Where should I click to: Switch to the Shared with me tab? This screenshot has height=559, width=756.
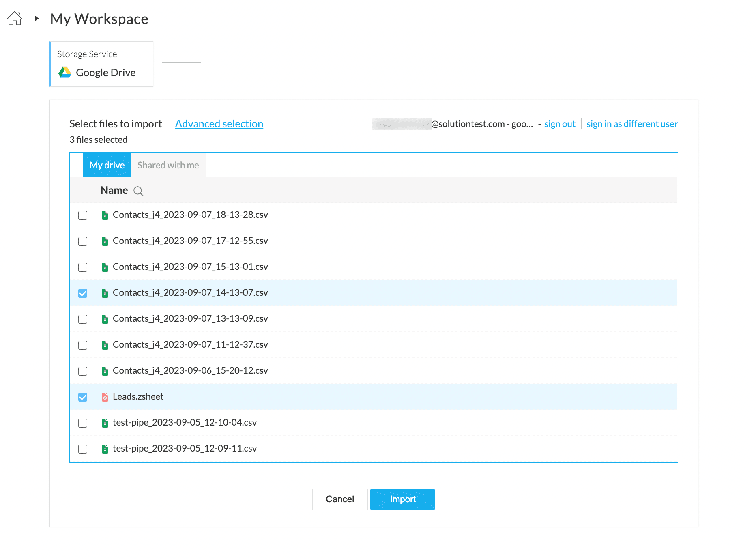(168, 165)
